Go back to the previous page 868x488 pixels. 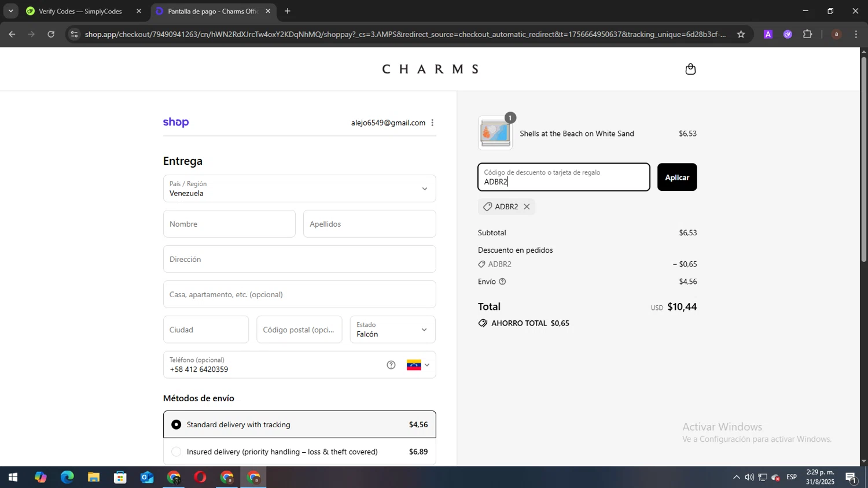[x=12, y=34]
